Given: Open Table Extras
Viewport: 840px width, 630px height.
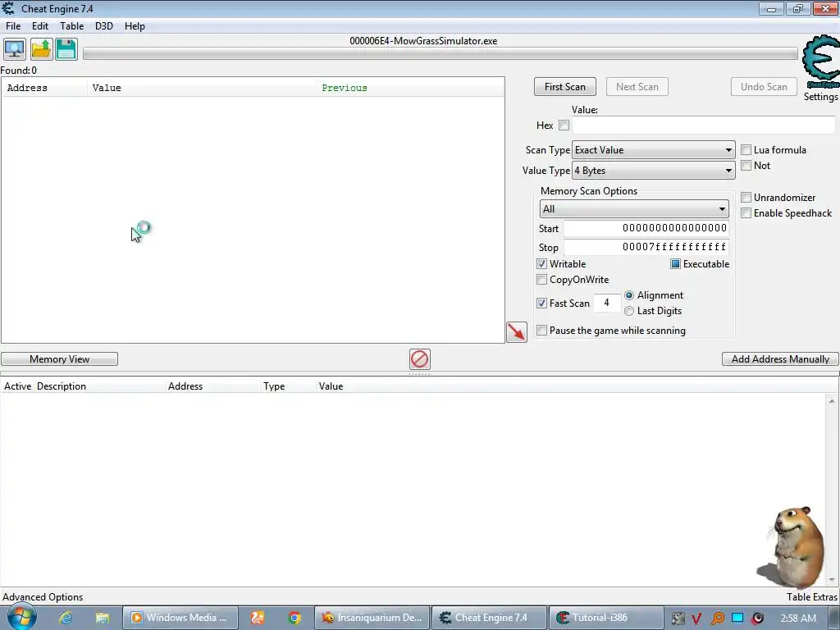Looking at the screenshot, I should pos(811,597).
